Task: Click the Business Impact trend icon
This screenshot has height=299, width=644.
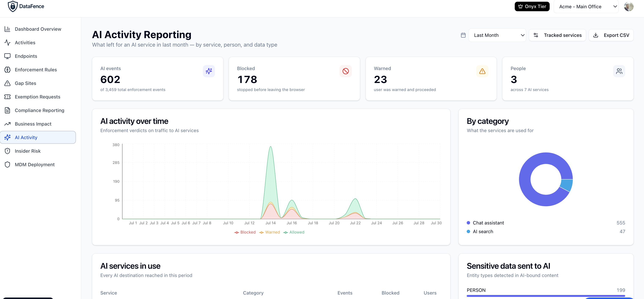Action: (7, 124)
